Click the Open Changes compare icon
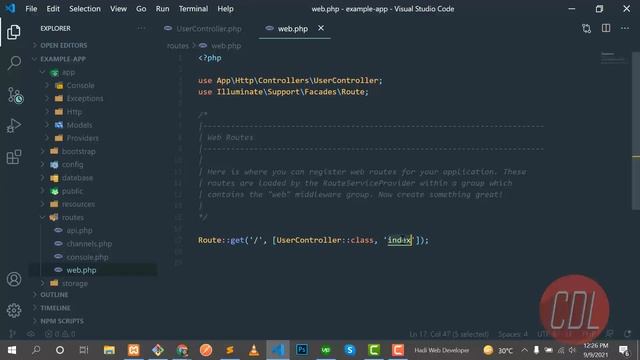The height and width of the screenshot is (360, 640). pos(587,29)
